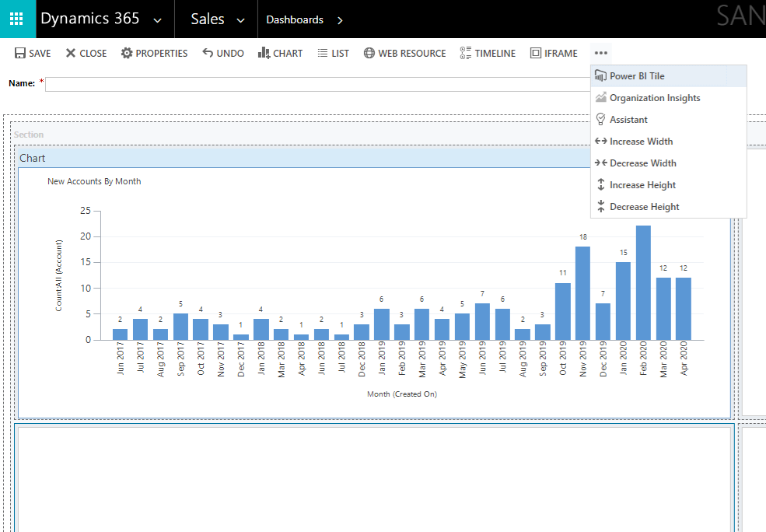The image size is (766, 532).
Task: Choose Decrease Height from the menu
Action: coord(668,206)
